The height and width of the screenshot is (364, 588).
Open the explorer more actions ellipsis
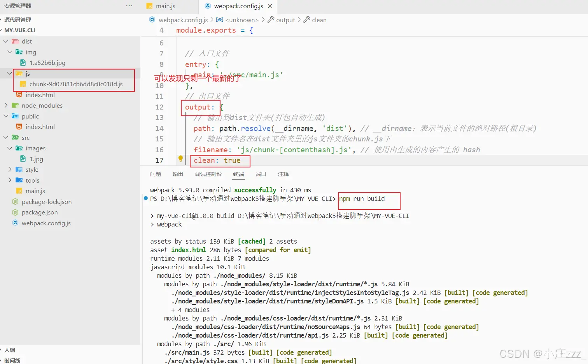[x=129, y=6]
